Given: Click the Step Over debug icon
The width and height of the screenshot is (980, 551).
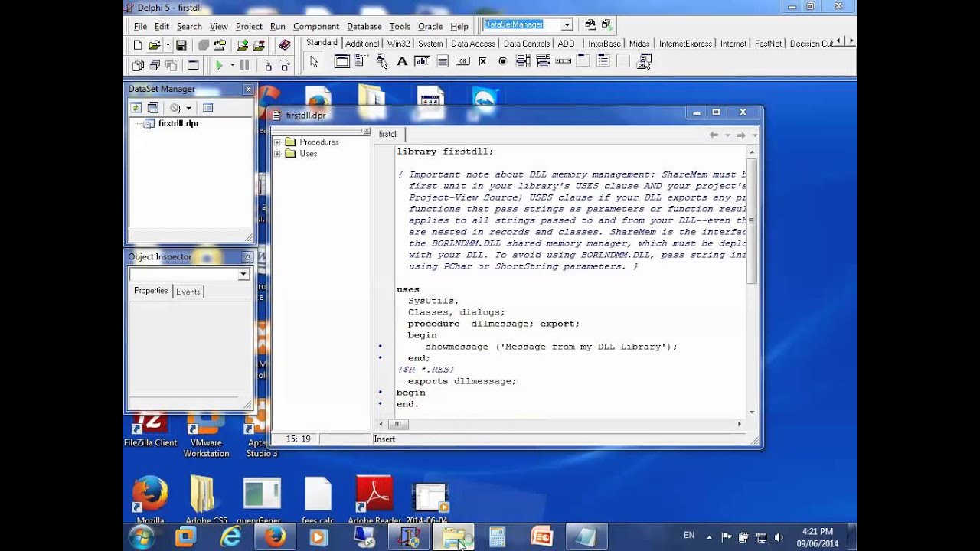Looking at the screenshot, I should tap(285, 66).
